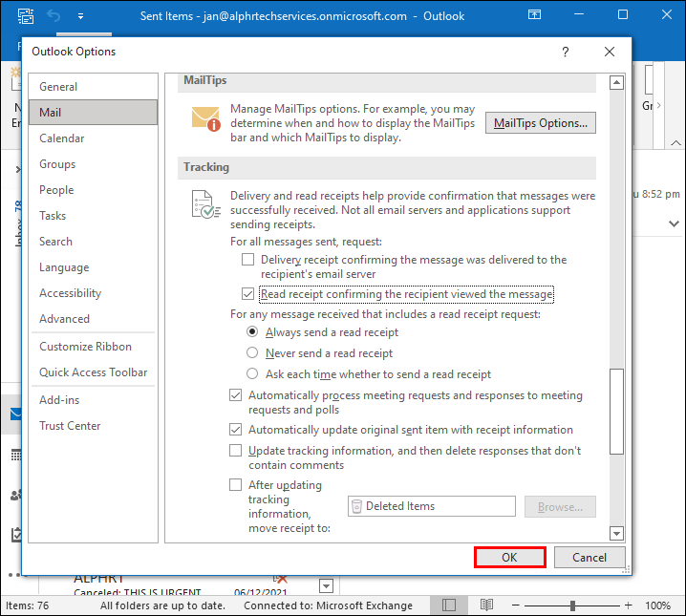Screen dimensions: 686x616
Task: Click the zoom slider handle
Action: pos(572,605)
